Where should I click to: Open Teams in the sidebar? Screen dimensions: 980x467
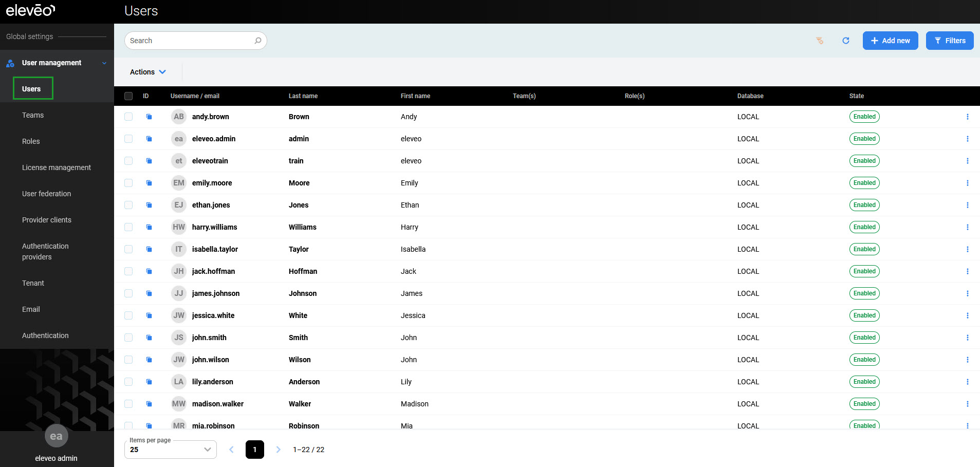point(33,115)
